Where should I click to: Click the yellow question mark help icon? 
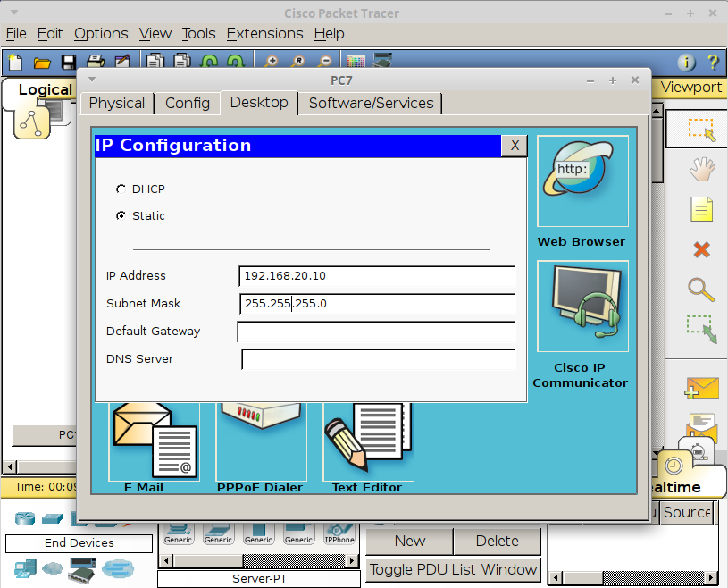[x=713, y=62]
